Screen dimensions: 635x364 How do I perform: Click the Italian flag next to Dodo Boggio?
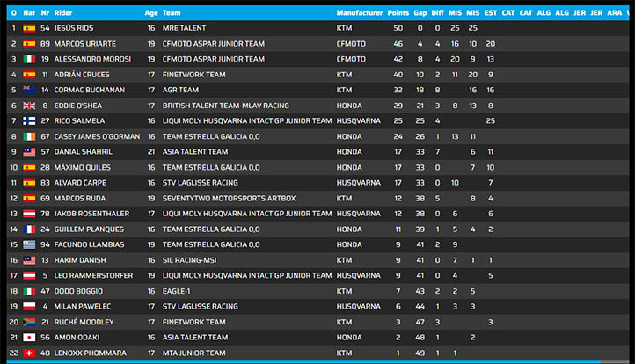29,291
